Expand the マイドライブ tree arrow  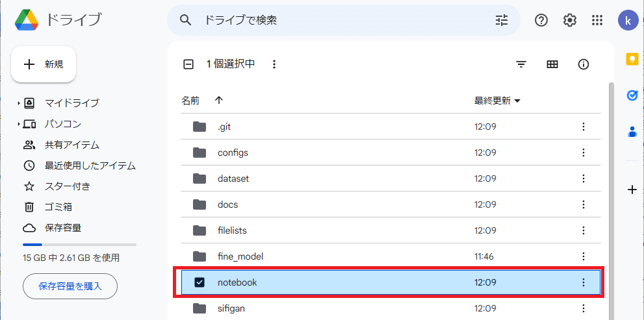tap(19, 103)
